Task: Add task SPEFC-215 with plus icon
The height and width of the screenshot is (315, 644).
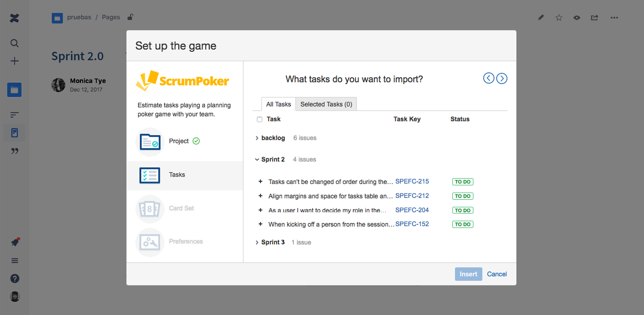Action: [260, 181]
